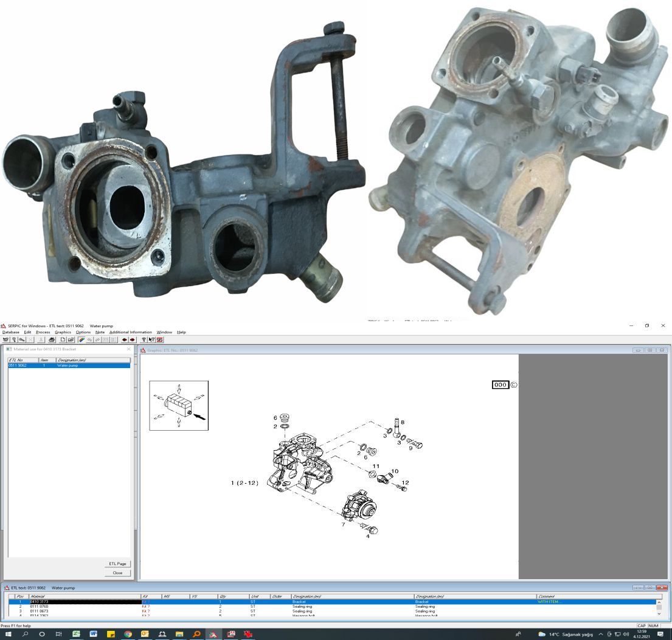Viewport: 672px width, 640px height.
Task: Click the context help pointer icon
Action: coord(151,339)
